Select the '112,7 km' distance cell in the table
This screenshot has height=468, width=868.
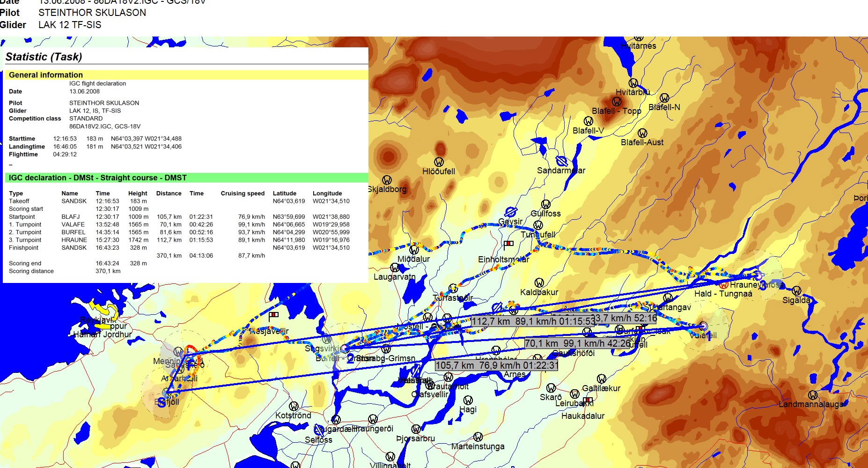(x=169, y=240)
